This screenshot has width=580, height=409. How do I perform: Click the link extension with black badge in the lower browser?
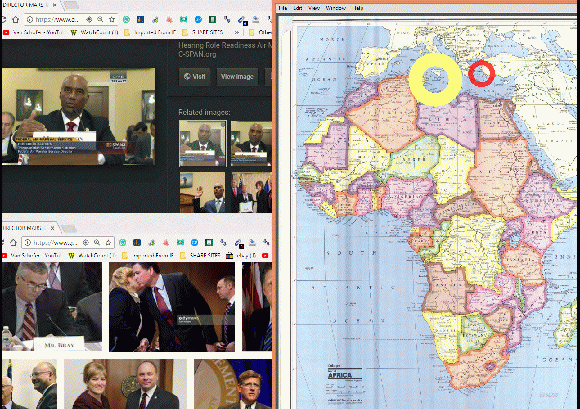coord(239,244)
